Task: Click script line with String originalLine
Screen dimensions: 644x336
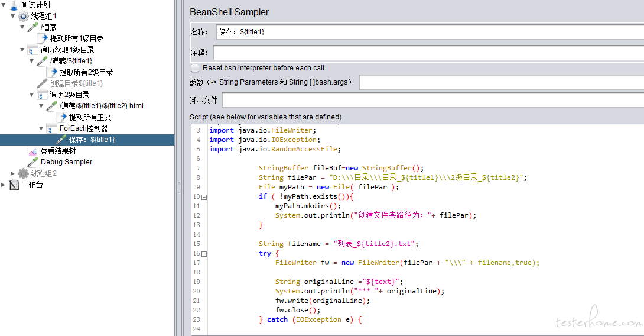Action: click(x=339, y=282)
